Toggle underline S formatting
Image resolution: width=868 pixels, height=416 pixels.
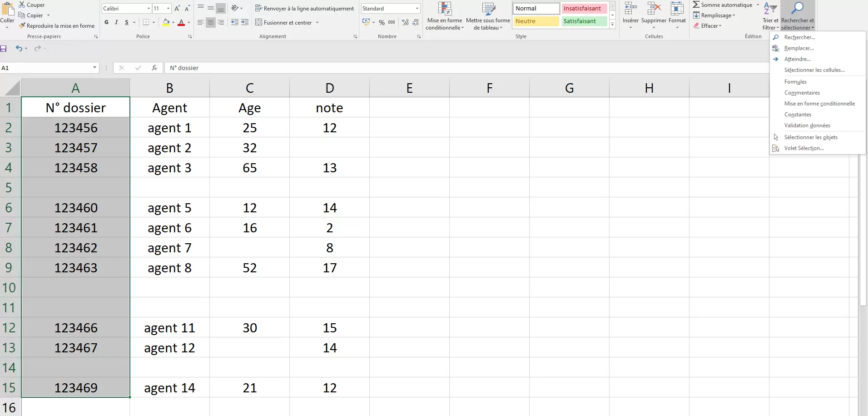click(x=127, y=22)
